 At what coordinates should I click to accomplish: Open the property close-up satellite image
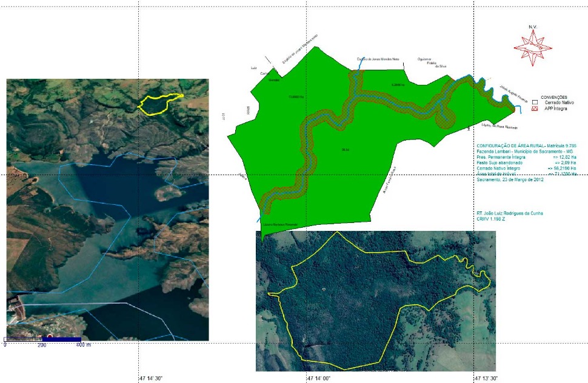point(376,301)
